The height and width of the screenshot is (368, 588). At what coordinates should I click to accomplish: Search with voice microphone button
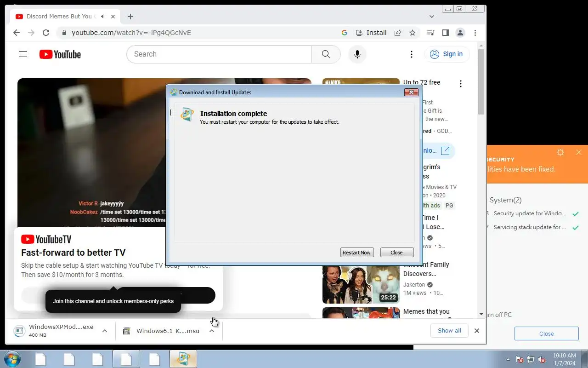click(x=357, y=54)
